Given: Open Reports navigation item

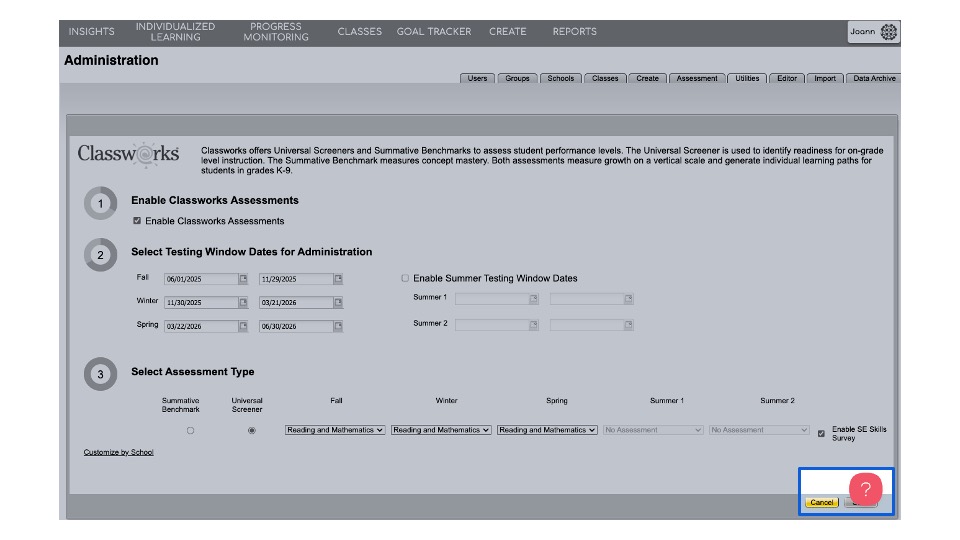Looking at the screenshot, I should pos(574,32).
